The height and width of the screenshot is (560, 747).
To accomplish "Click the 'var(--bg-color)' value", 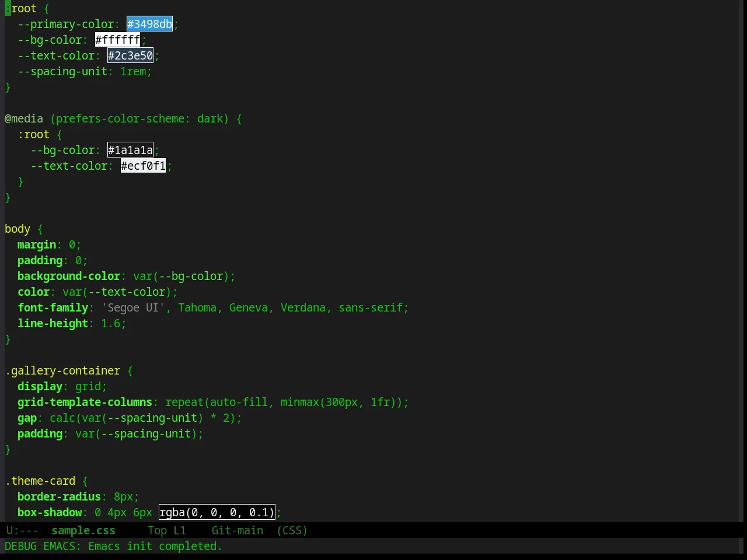I will (181, 276).
